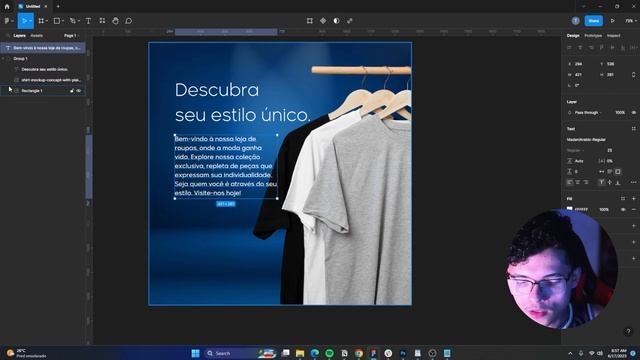
Task: Select the Pen tool
Action: pos(72,21)
